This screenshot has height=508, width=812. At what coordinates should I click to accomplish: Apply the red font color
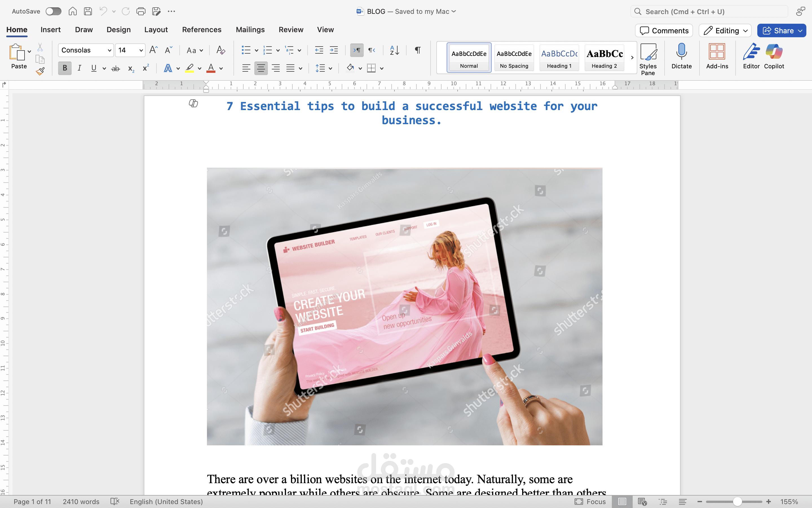[x=211, y=68]
